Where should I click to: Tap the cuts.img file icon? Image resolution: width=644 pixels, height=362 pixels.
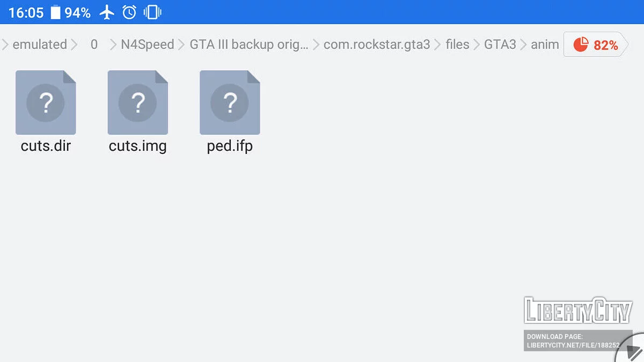(x=138, y=102)
